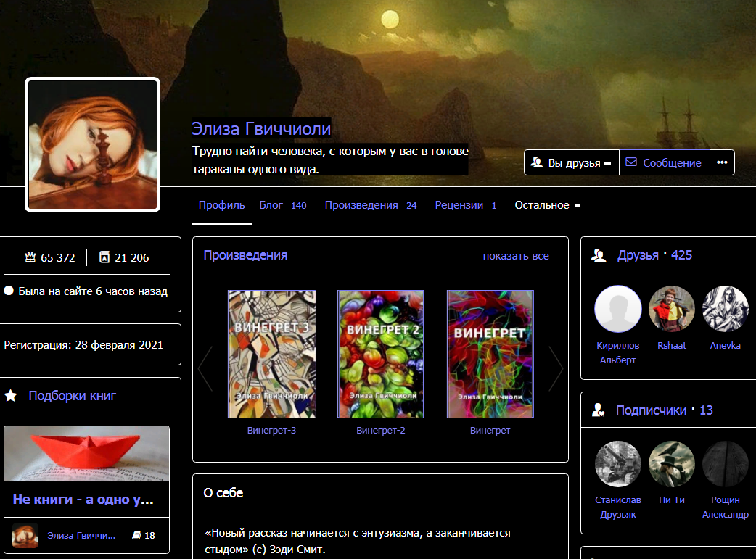Click the envelope icon in Сообщение

click(631, 162)
